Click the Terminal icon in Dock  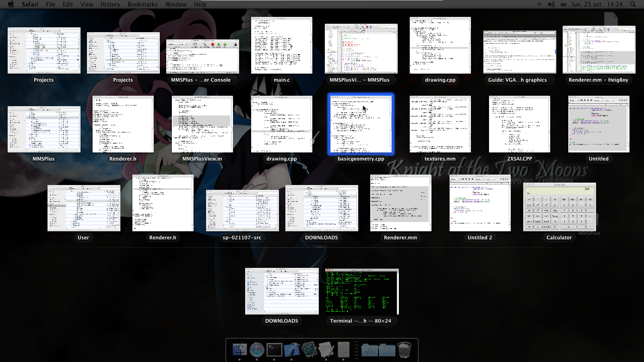pyautogui.click(x=275, y=350)
